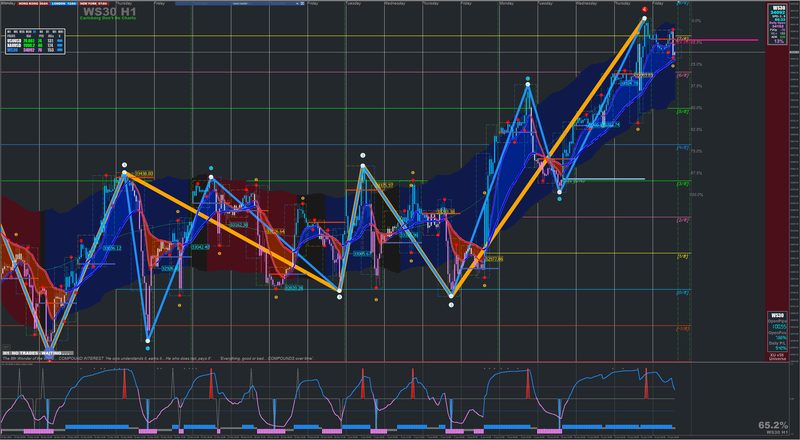This screenshot has height=440, width=800.
Task: Select the M1 timeframe in the dashboard panel
Action: 9,32
